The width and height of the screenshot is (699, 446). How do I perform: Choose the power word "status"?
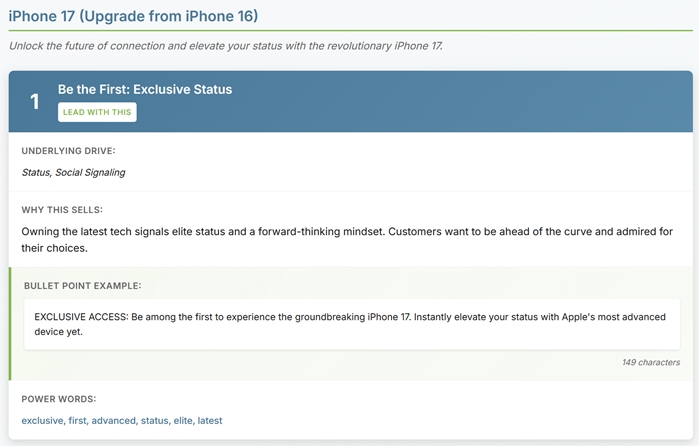click(x=154, y=421)
